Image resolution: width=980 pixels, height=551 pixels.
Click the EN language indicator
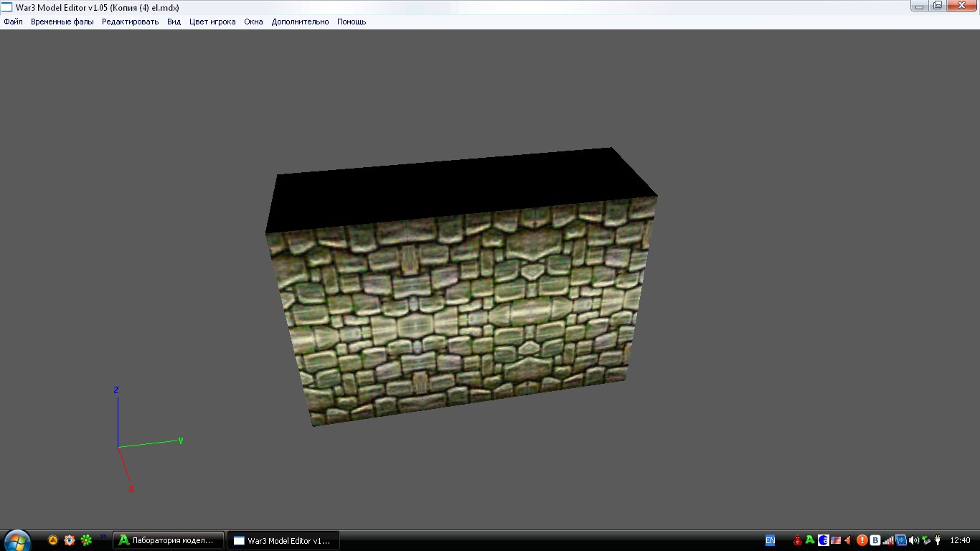[x=770, y=540]
